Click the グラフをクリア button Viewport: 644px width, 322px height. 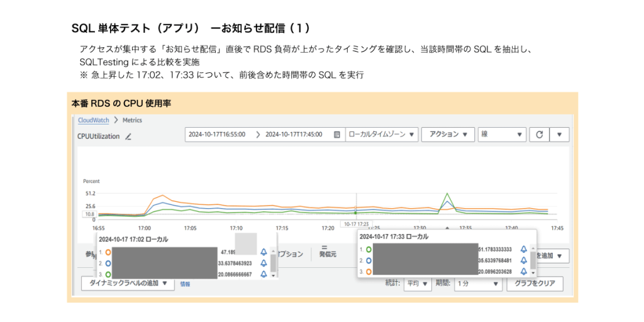(534, 284)
